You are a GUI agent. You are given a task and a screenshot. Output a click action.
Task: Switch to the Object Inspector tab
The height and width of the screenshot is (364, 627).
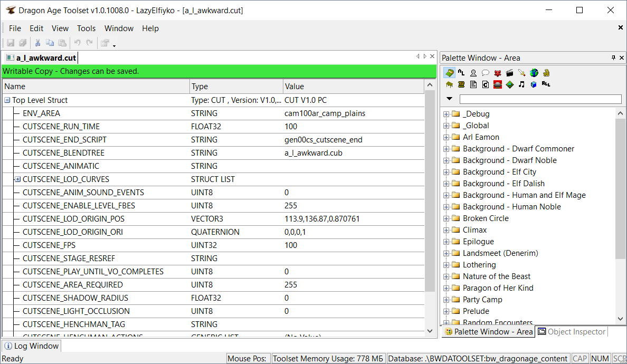pyautogui.click(x=572, y=332)
